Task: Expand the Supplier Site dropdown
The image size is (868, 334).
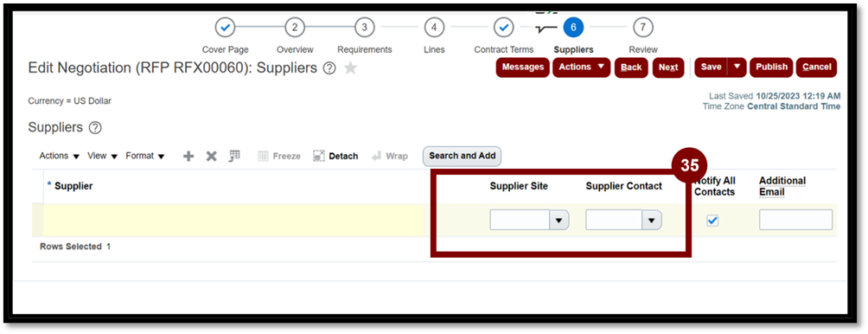Action: click(558, 220)
